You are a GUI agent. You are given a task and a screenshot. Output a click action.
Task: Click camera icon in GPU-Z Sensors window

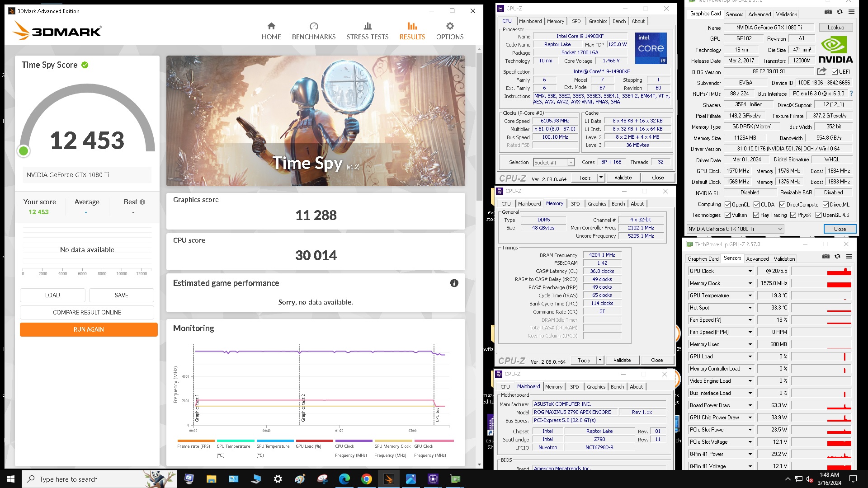pyautogui.click(x=826, y=256)
